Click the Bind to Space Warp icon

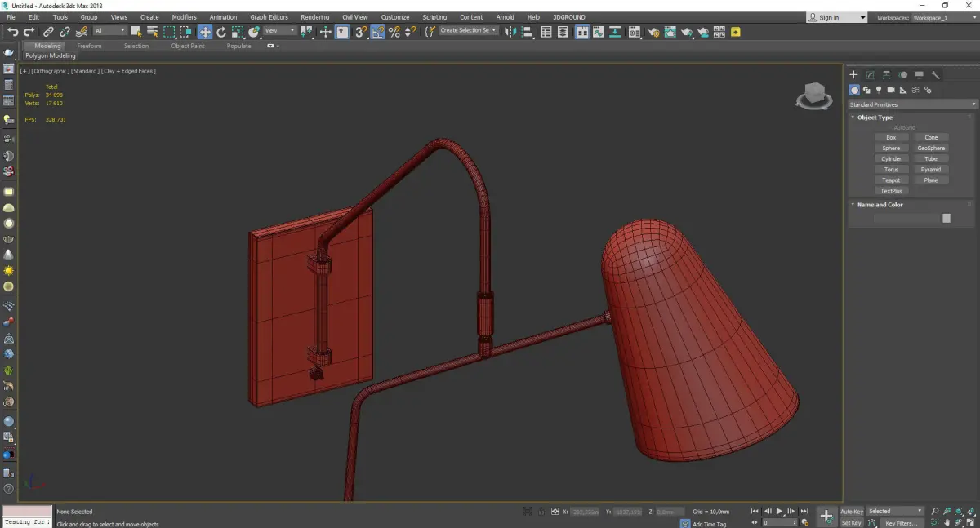81,32
